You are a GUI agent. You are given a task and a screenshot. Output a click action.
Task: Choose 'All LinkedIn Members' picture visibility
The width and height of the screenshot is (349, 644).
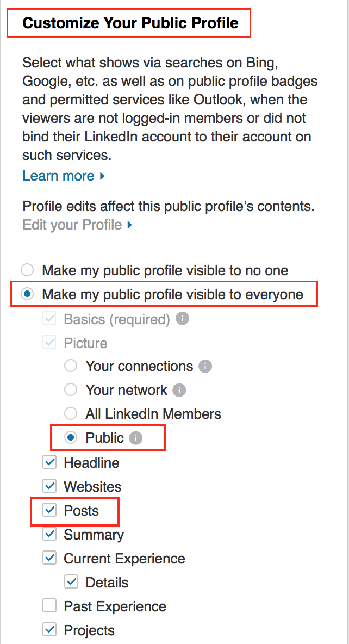pos(71,413)
